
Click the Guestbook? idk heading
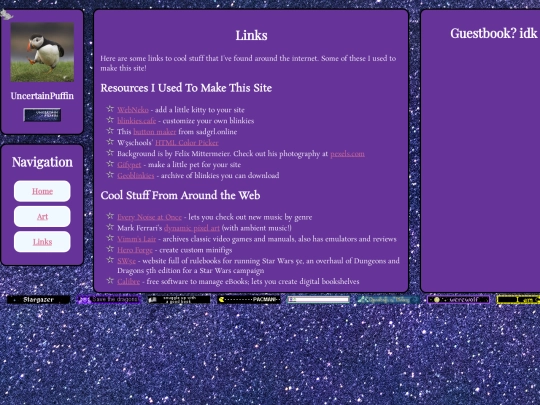click(x=494, y=33)
